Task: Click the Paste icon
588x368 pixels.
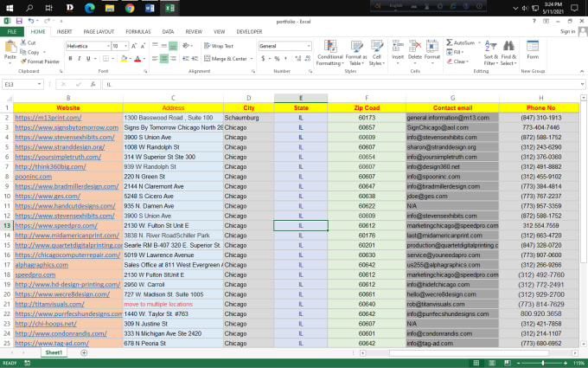Action: [x=10, y=47]
